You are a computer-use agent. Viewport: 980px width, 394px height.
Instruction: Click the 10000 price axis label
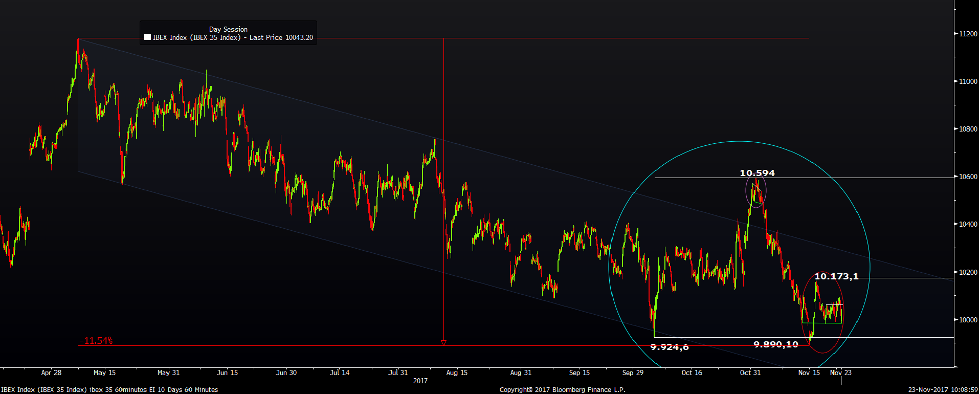968,320
